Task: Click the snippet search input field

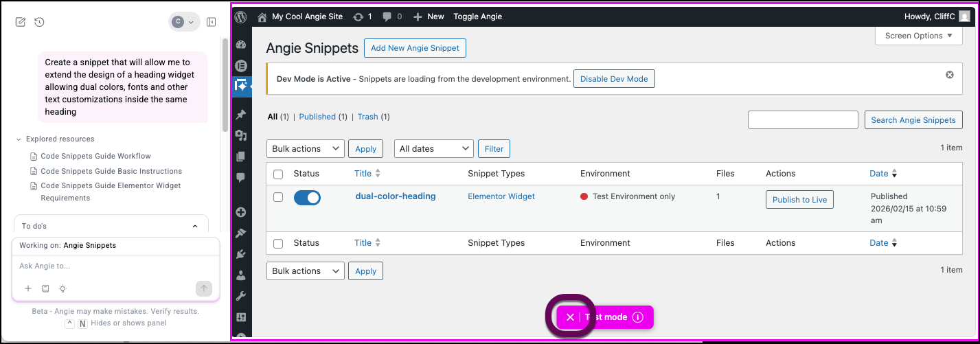Action: click(x=803, y=120)
